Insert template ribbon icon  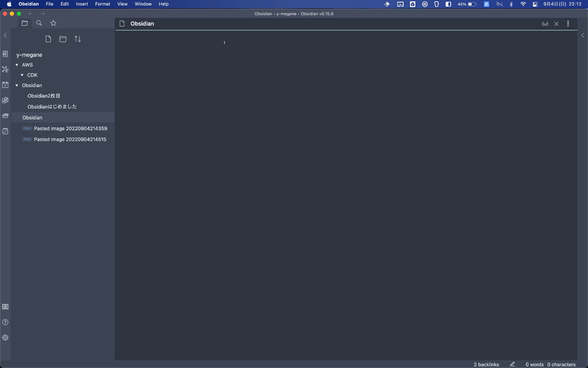click(x=5, y=100)
